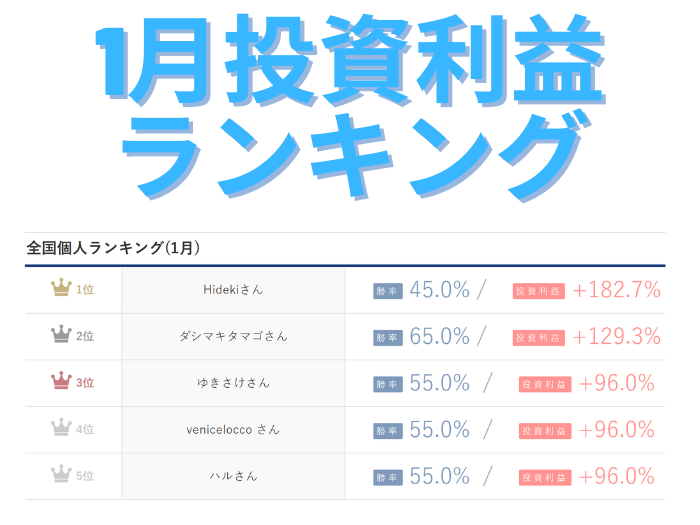Screen dimensions: 700x525
Task: Click the gold crown for 1st place
Action: (x=61, y=290)
